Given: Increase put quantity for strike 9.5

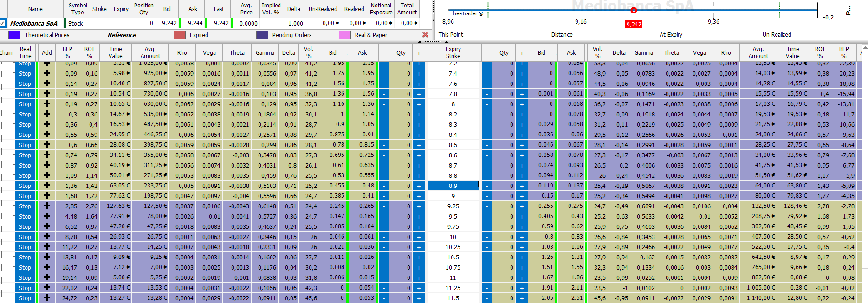Looking at the screenshot, I should (x=522, y=216).
